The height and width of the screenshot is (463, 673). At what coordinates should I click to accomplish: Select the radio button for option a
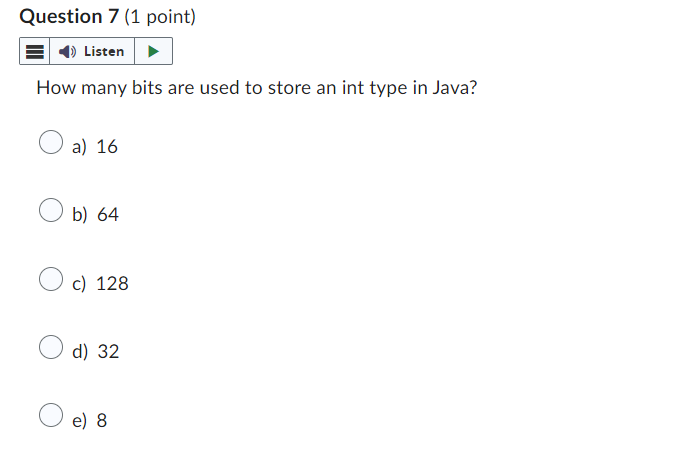tap(51, 142)
